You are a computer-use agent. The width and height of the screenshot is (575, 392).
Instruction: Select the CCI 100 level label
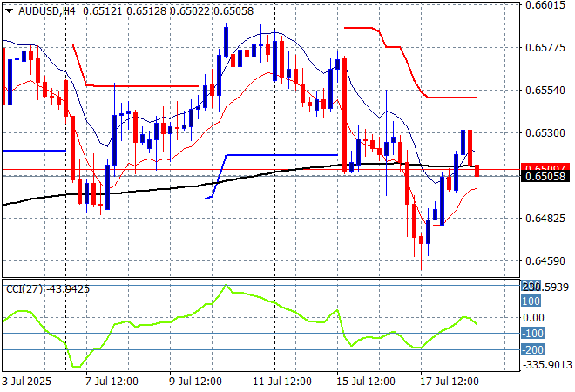pos(531,301)
